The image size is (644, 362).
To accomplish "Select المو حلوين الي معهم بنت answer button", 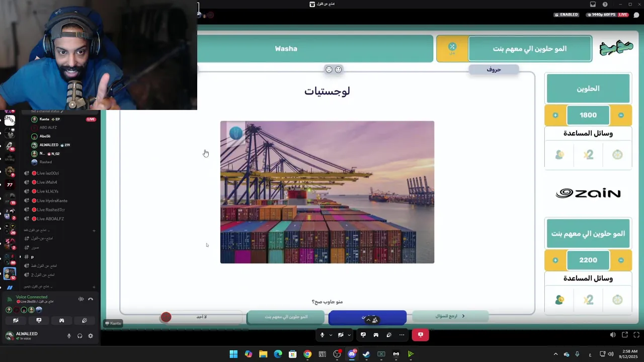I will 286,317.
